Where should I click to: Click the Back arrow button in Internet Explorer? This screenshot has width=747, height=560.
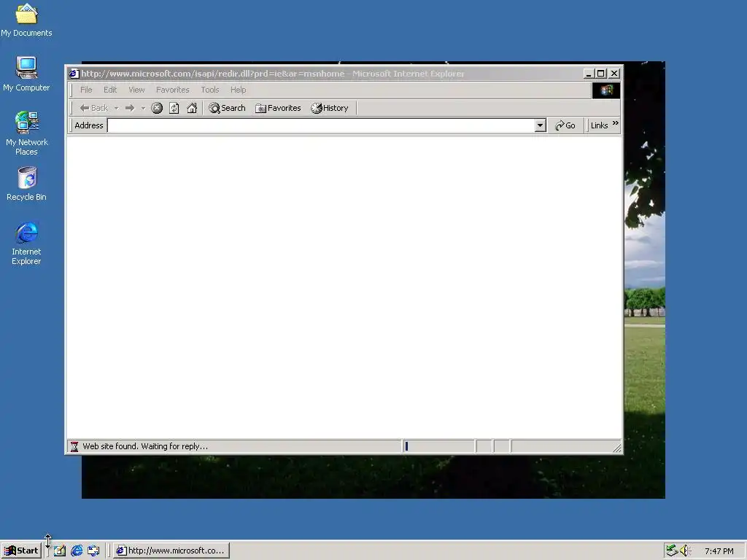click(x=94, y=108)
